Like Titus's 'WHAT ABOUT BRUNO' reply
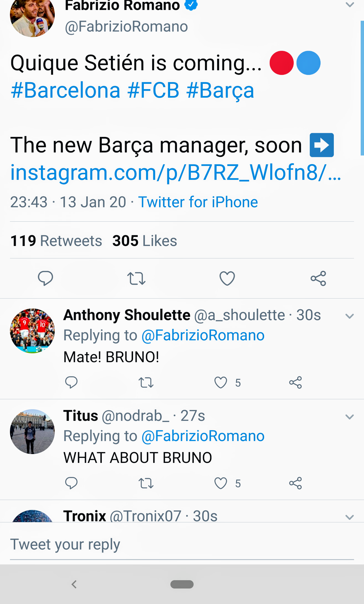This screenshot has width=364, height=604. click(x=221, y=483)
